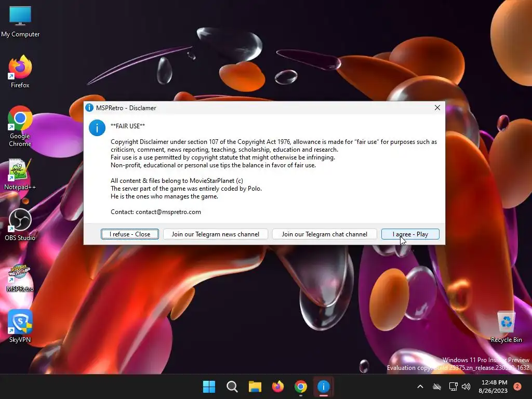Open the notification badge showing 2
Viewport: 532px width, 399px height.
[x=517, y=387]
